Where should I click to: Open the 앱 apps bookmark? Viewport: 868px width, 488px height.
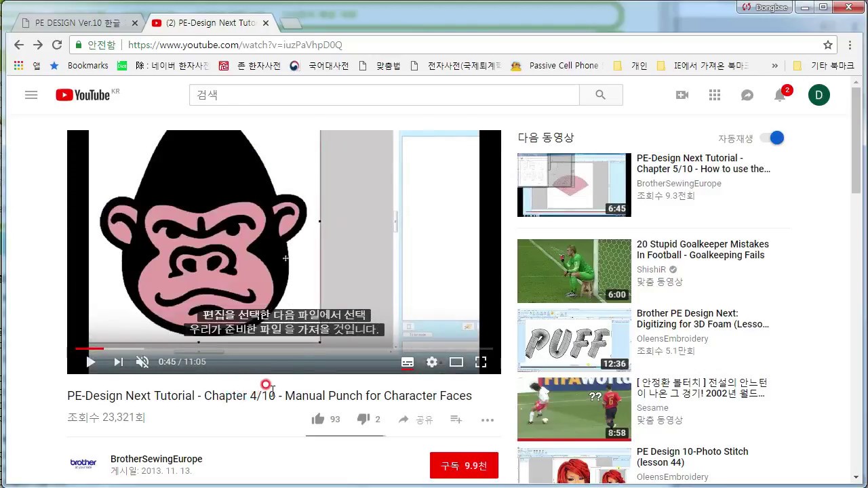point(26,66)
